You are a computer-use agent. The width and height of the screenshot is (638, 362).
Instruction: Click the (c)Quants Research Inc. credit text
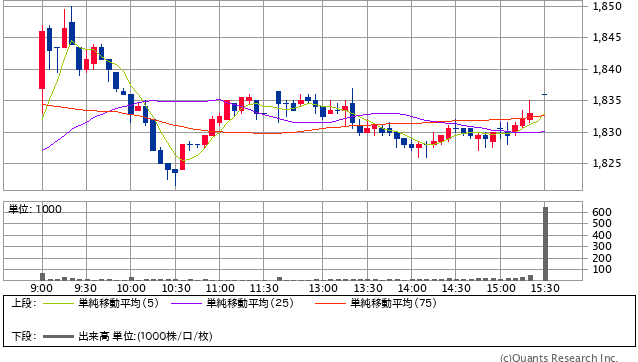tap(559, 358)
